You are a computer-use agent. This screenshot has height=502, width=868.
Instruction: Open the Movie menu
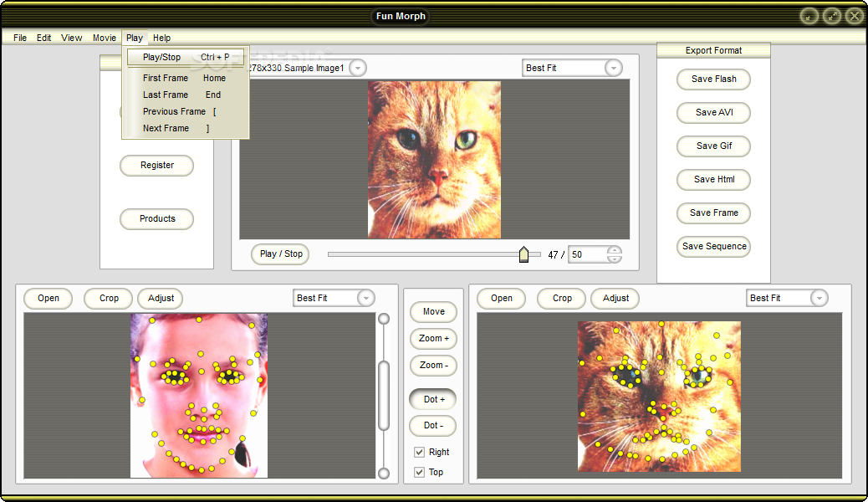pos(104,38)
